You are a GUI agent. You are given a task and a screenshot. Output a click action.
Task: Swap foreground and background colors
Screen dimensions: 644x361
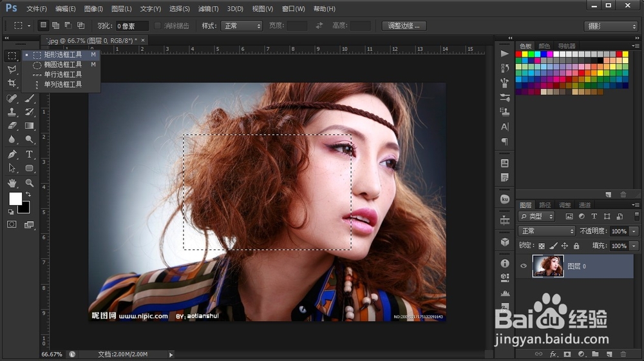click(28, 193)
